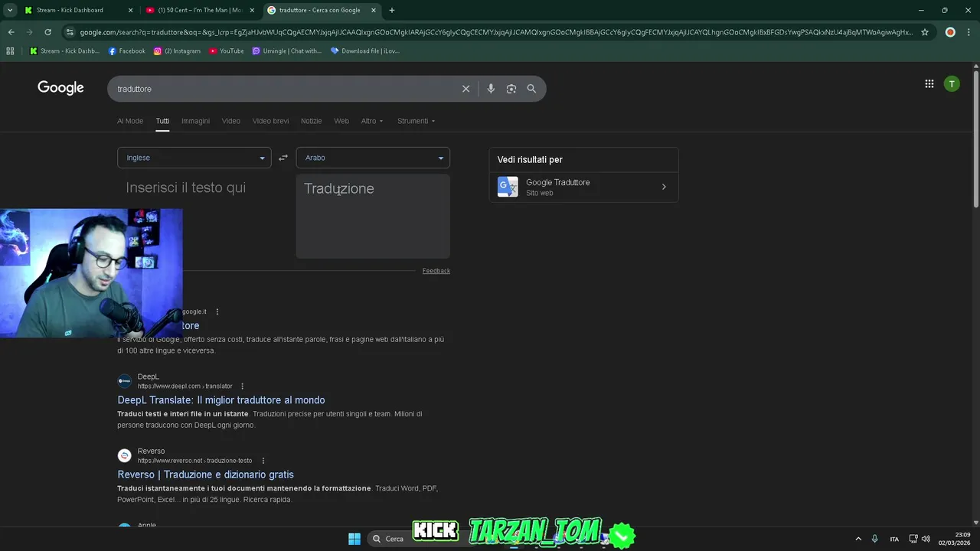View site information icon in address bar
The height and width of the screenshot is (551, 980).
pyautogui.click(x=70, y=32)
